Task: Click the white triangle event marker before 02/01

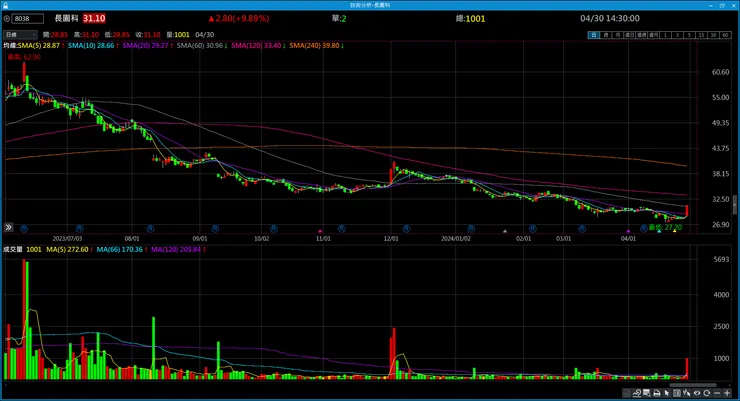Action: (x=505, y=231)
